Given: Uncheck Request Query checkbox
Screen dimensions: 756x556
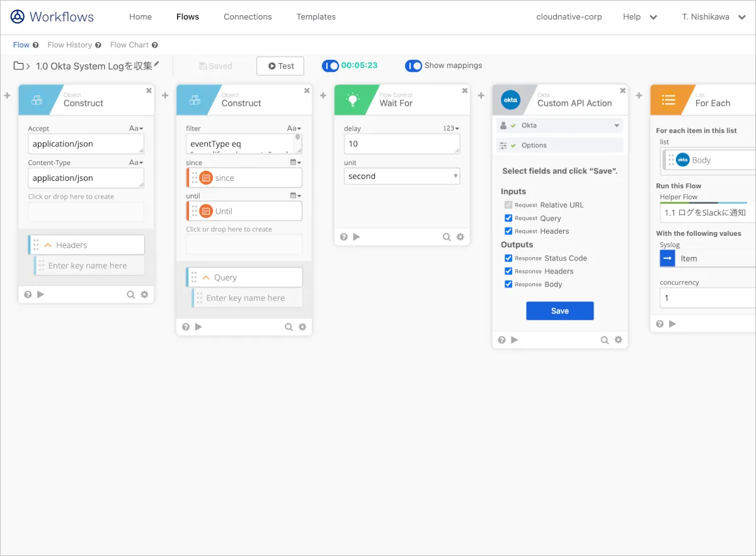Looking at the screenshot, I should (508, 218).
